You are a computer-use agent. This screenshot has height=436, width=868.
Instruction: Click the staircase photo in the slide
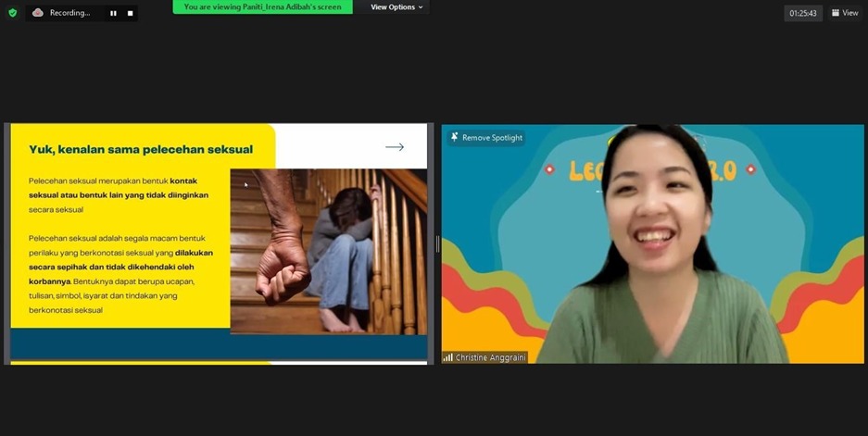[329, 250]
